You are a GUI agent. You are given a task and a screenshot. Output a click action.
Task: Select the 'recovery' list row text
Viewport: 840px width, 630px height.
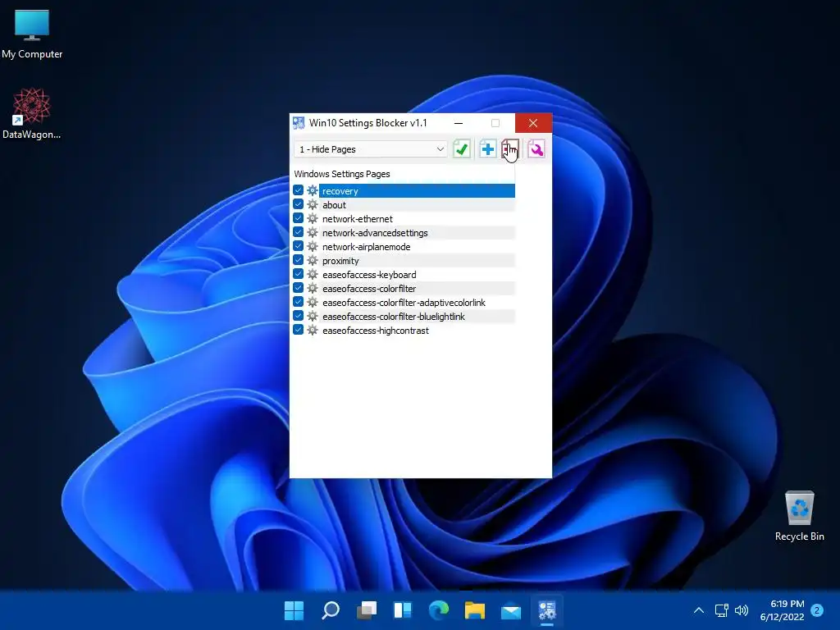(340, 191)
